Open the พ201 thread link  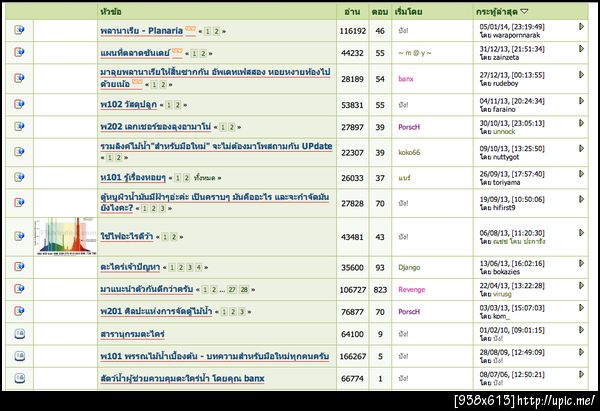(156, 312)
